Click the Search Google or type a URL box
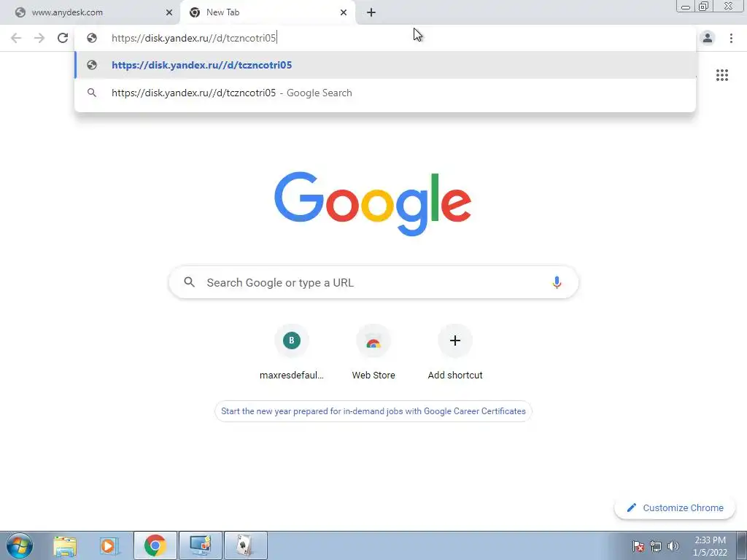This screenshot has width=747, height=560. (x=373, y=282)
